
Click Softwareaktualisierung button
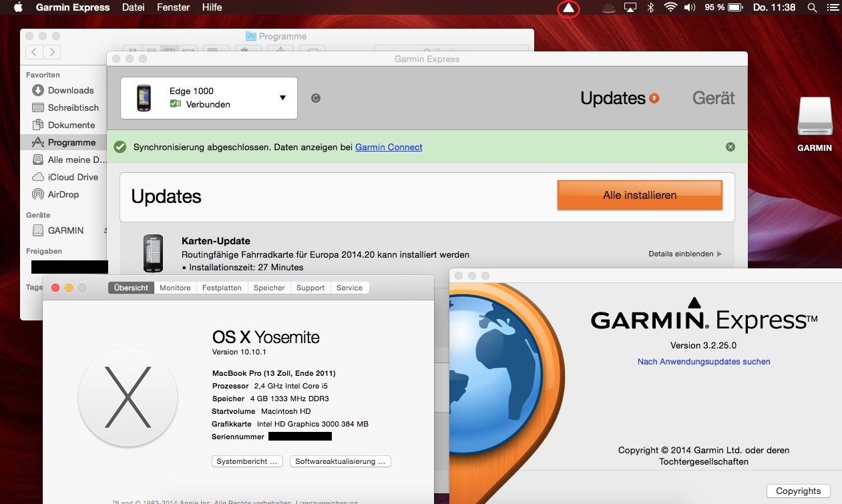[x=341, y=461]
